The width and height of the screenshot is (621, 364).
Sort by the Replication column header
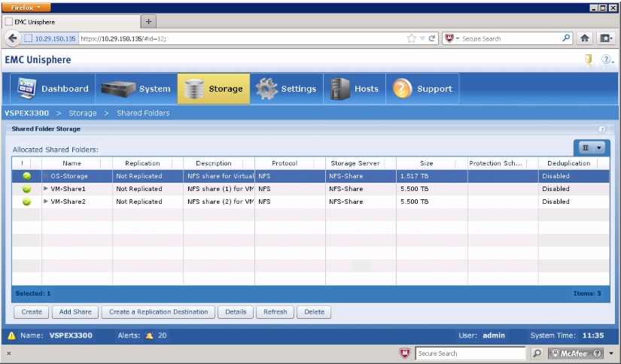tap(142, 163)
